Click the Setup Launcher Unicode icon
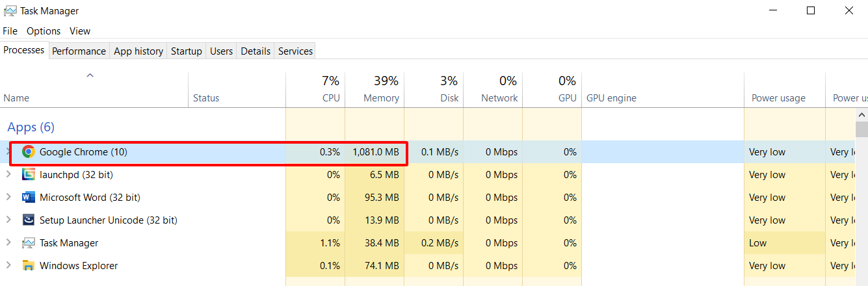868x286 pixels. pyautogui.click(x=28, y=220)
